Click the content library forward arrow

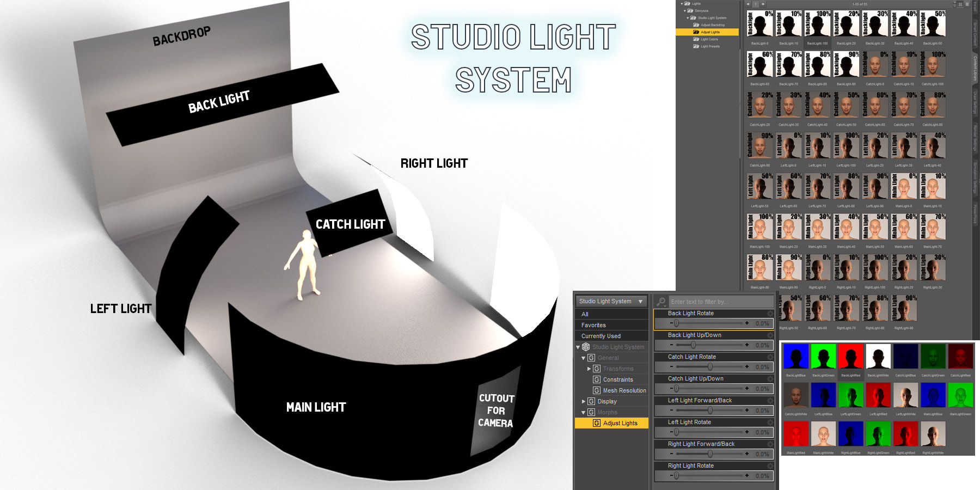tap(763, 4)
